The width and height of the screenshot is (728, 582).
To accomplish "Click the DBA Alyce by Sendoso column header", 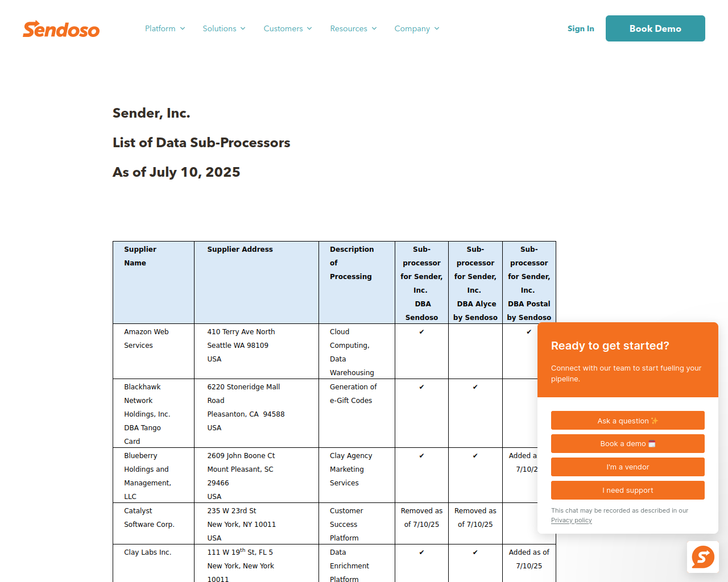I will tap(475, 282).
